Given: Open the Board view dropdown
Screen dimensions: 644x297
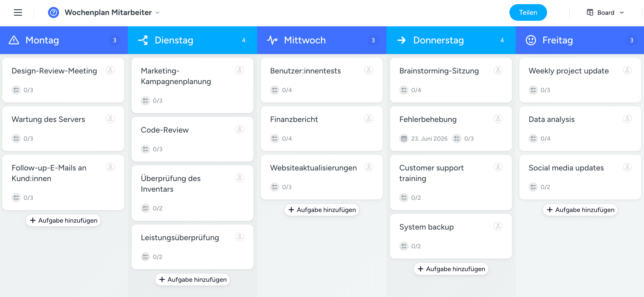Looking at the screenshot, I should pyautogui.click(x=605, y=12).
